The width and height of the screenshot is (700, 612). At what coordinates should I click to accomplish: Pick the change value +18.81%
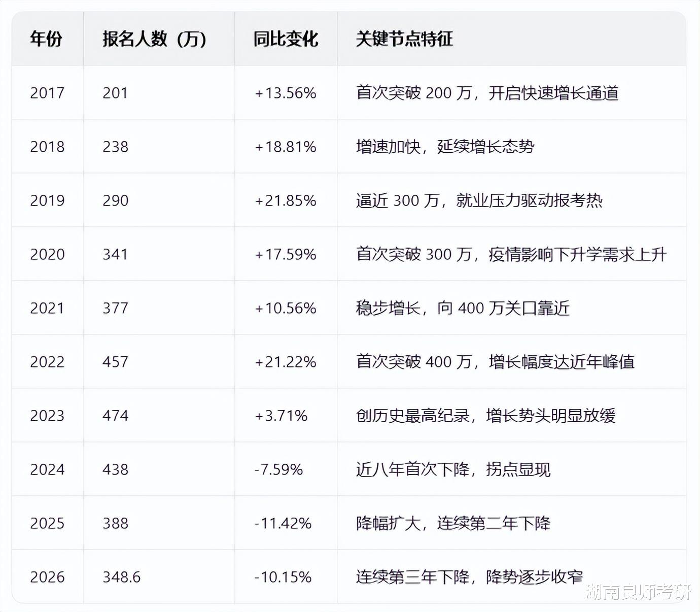(286, 147)
